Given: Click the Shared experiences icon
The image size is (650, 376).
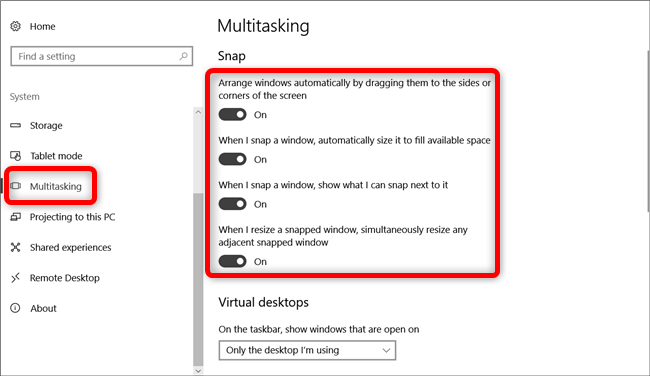Looking at the screenshot, I should (x=15, y=247).
